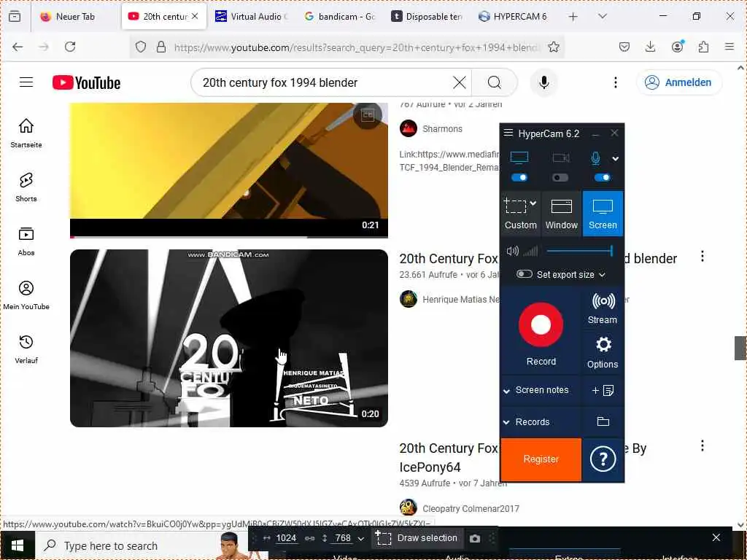Open the black-and-white 20th Century thumbnail
The height and width of the screenshot is (560, 747).
(228, 338)
